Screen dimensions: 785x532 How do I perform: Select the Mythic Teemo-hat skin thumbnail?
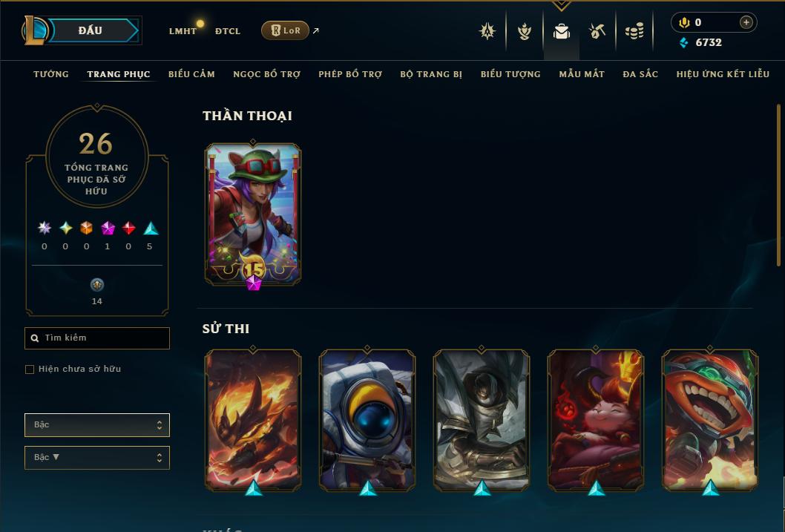click(253, 214)
